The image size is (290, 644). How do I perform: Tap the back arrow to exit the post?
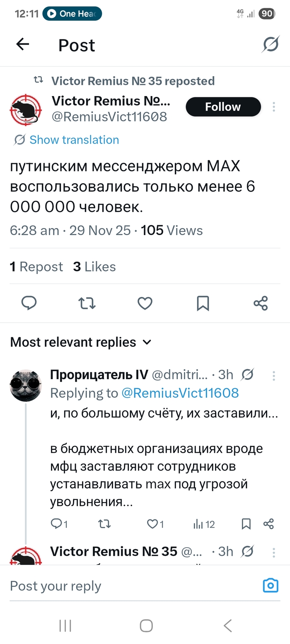pyautogui.click(x=22, y=44)
